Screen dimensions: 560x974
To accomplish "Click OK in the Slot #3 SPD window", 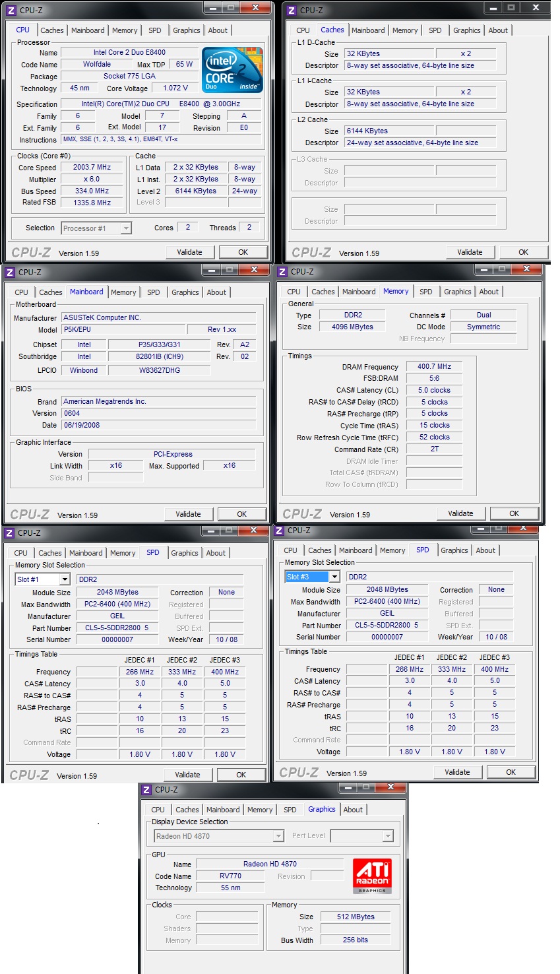I will (x=511, y=772).
